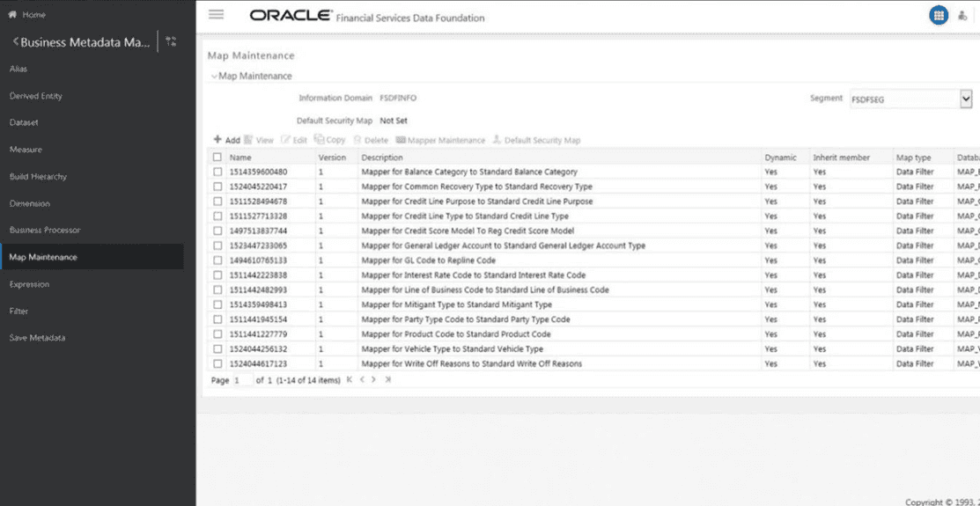Click the Oracle logo in header
The image size is (980, 506).
[291, 16]
